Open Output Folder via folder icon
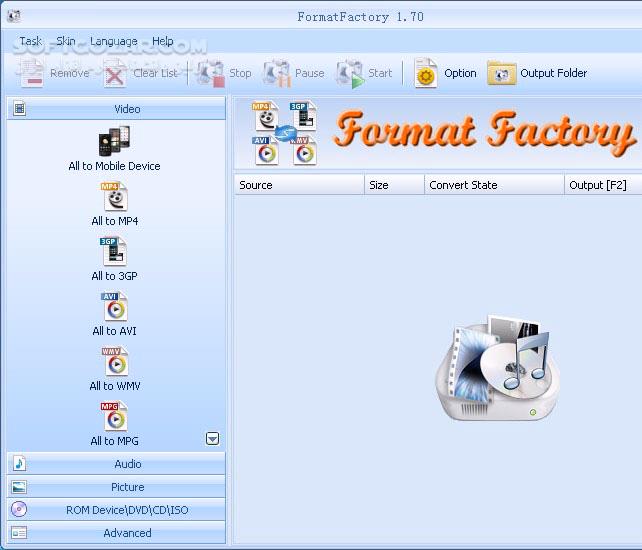 point(502,73)
